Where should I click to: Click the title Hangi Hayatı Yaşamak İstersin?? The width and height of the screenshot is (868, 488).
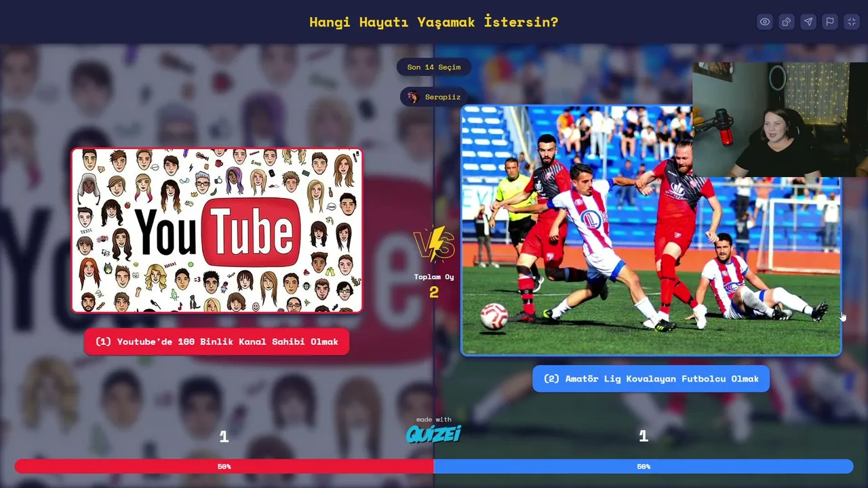pyautogui.click(x=434, y=22)
